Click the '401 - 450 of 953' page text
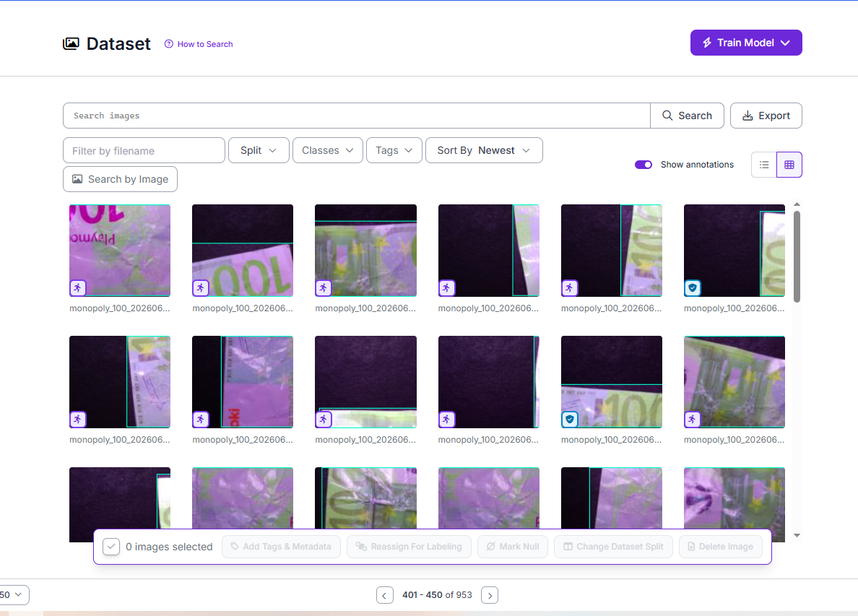 437,594
